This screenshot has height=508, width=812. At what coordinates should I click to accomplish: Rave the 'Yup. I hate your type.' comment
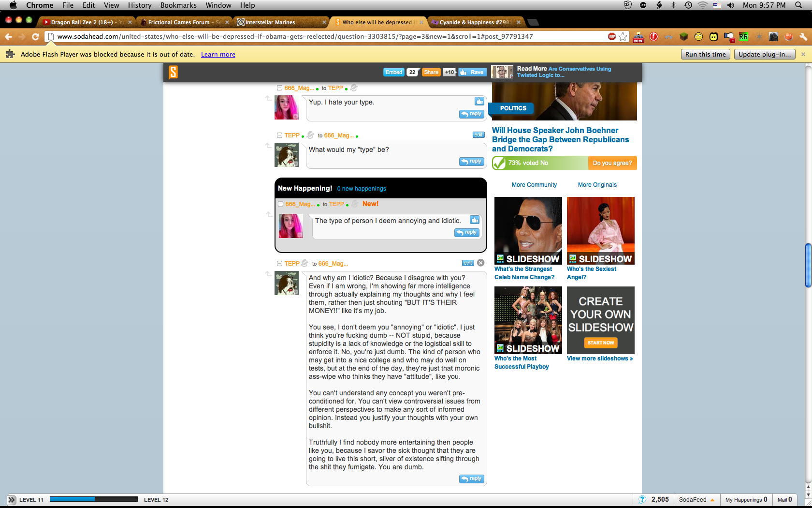[x=479, y=101]
